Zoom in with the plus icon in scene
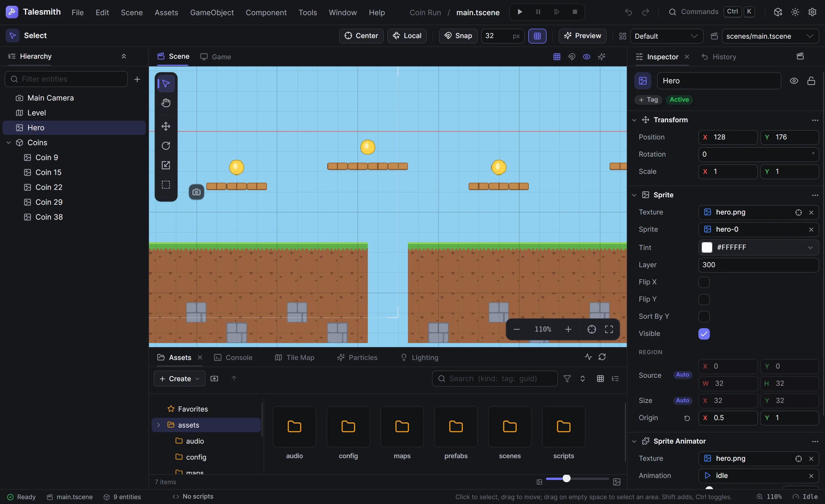The height and width of the screenshot is (504, 825). click(x=568, y=329)
